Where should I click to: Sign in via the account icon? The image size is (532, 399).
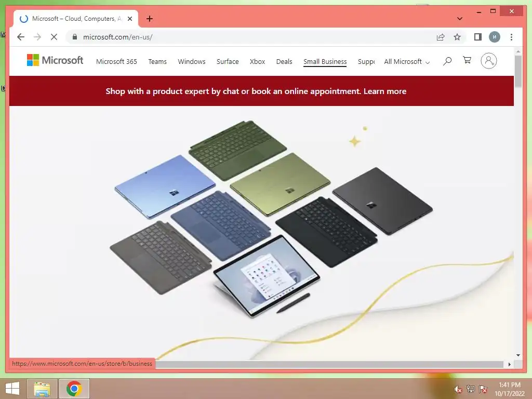click(488, 61)
